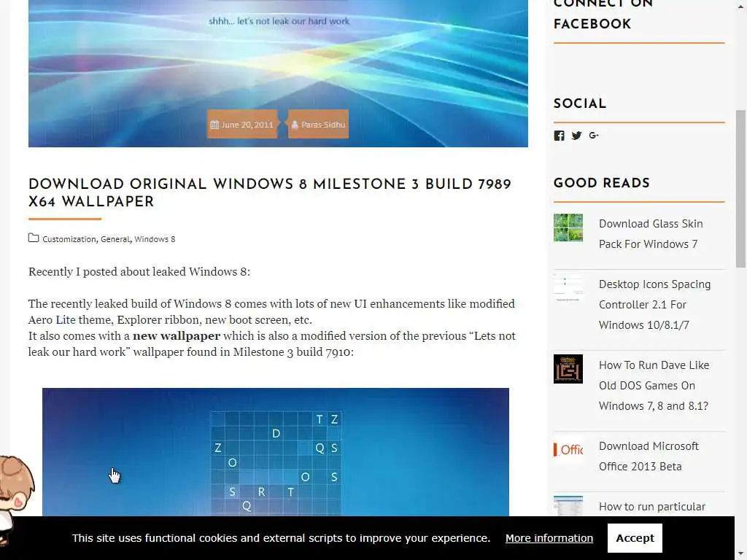
Task: Click the article title heading
Action: tap(270, 192)
